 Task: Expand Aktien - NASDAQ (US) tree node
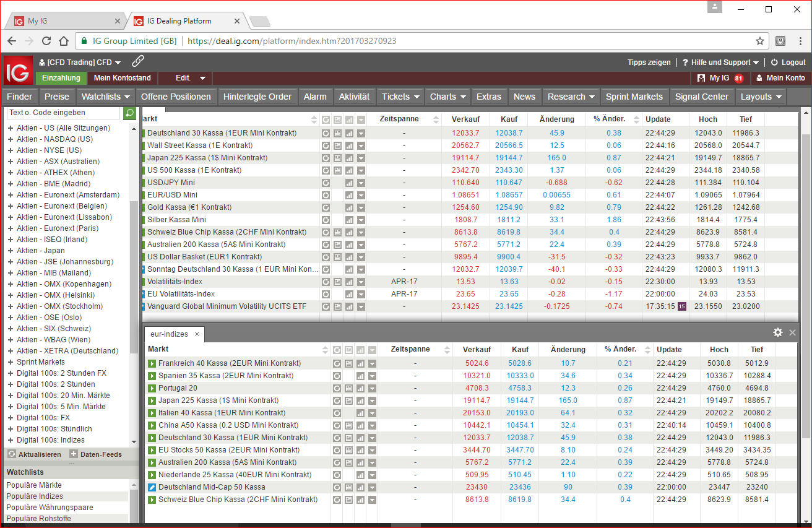click(11, 139)
